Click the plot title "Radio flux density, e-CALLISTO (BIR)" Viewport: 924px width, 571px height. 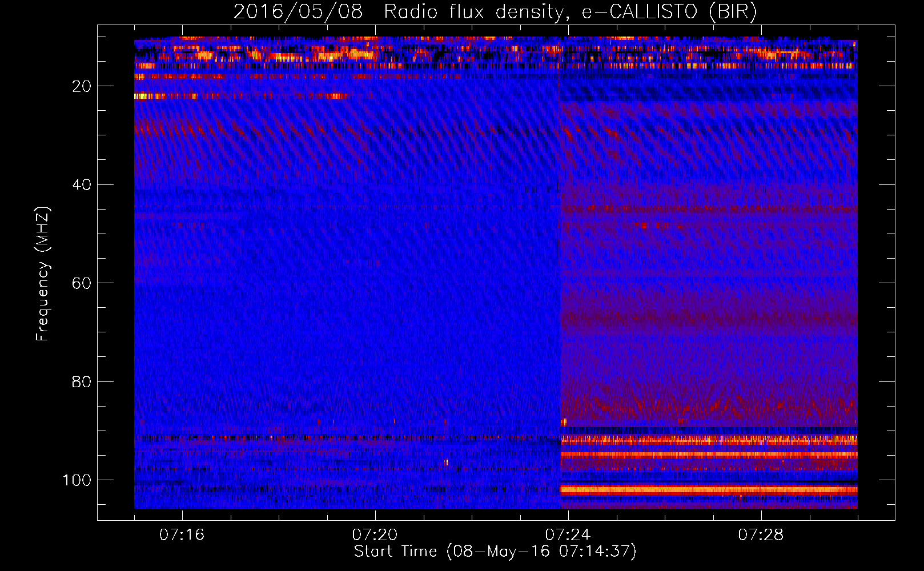(x=570, y=11)
